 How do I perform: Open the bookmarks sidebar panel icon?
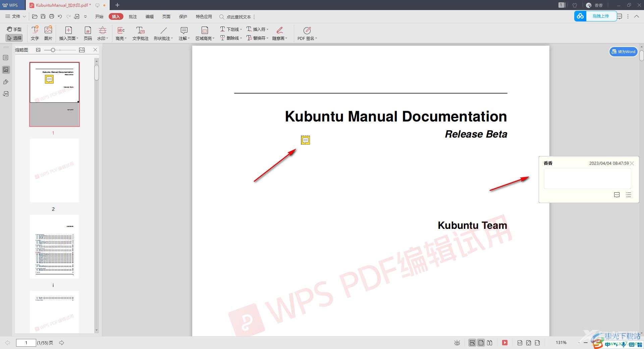point(6,58)
